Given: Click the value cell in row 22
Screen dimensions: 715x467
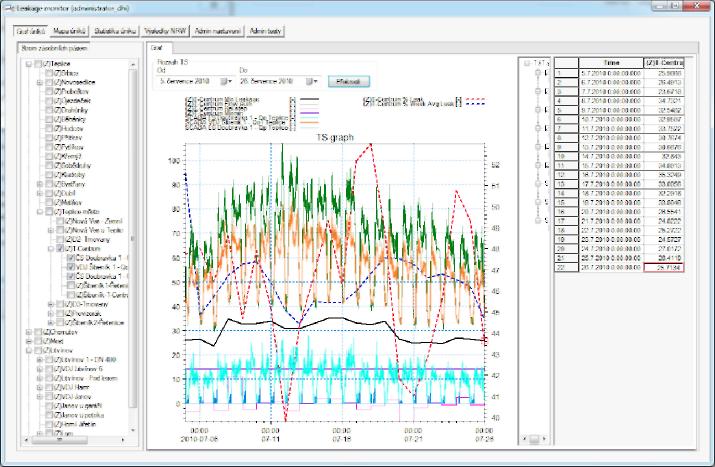Looking at the screenshot, I should pos(664,267).
